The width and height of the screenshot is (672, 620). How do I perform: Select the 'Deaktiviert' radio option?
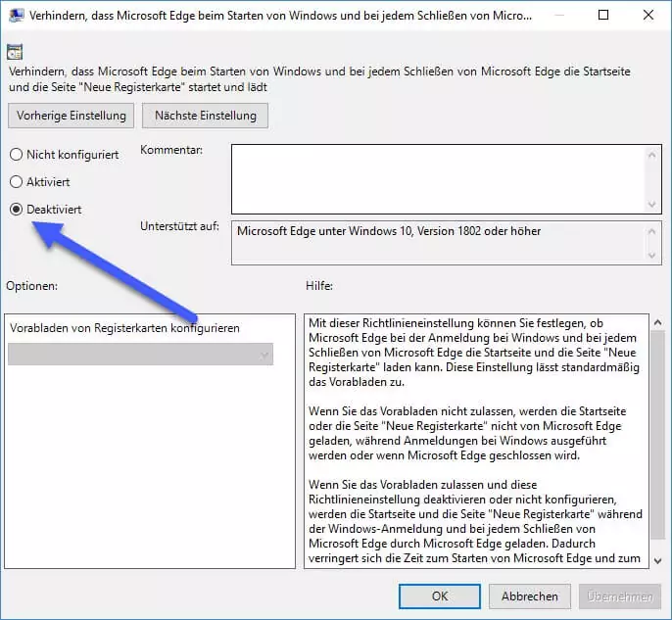coord(16,210)
